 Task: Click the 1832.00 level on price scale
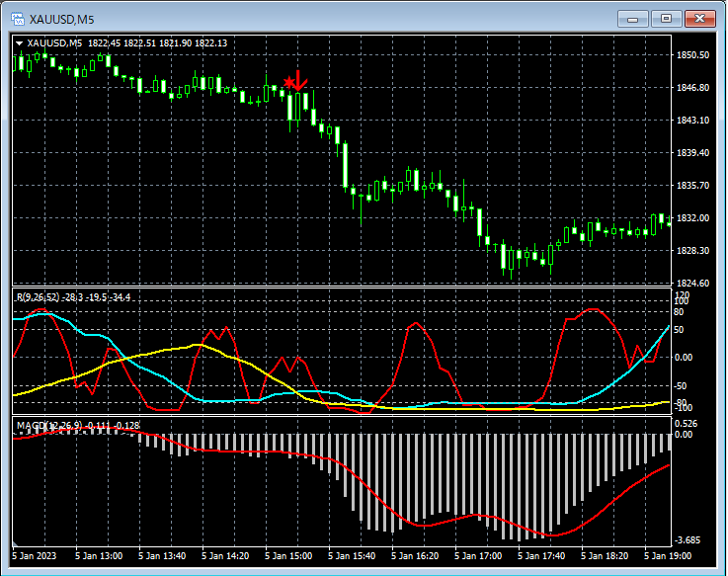point(692,218)
